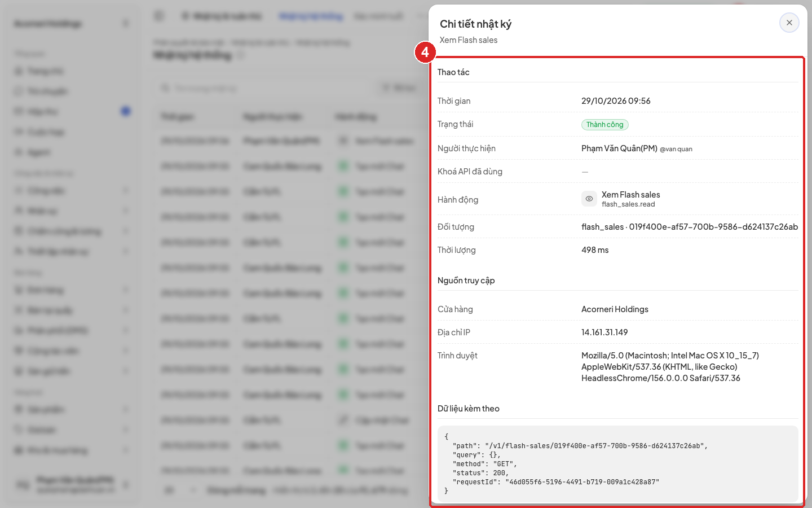Click the Trạng thái field label
This screenshot has width=812, height=508.
coord(455,124)
